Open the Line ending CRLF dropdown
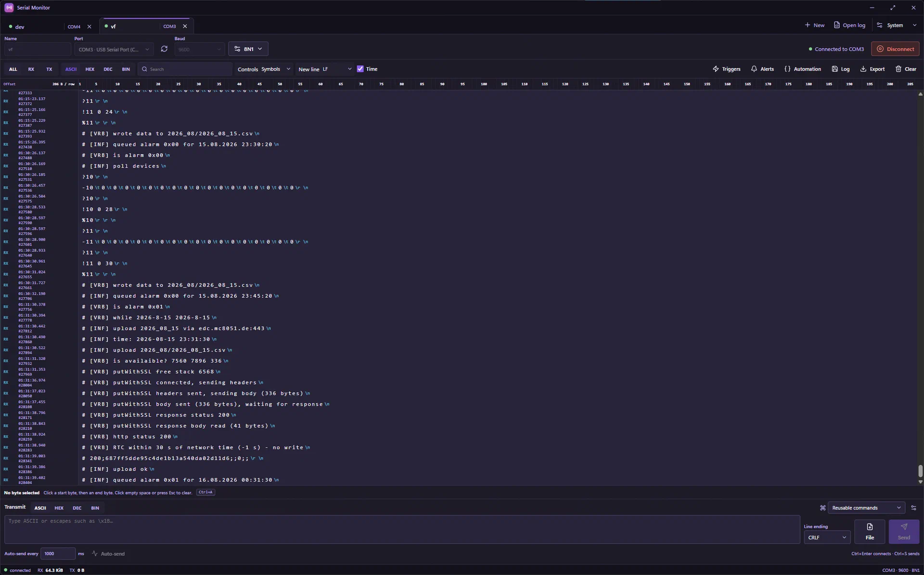The width and height of the screenshot is (924, 575). [827, 537]
